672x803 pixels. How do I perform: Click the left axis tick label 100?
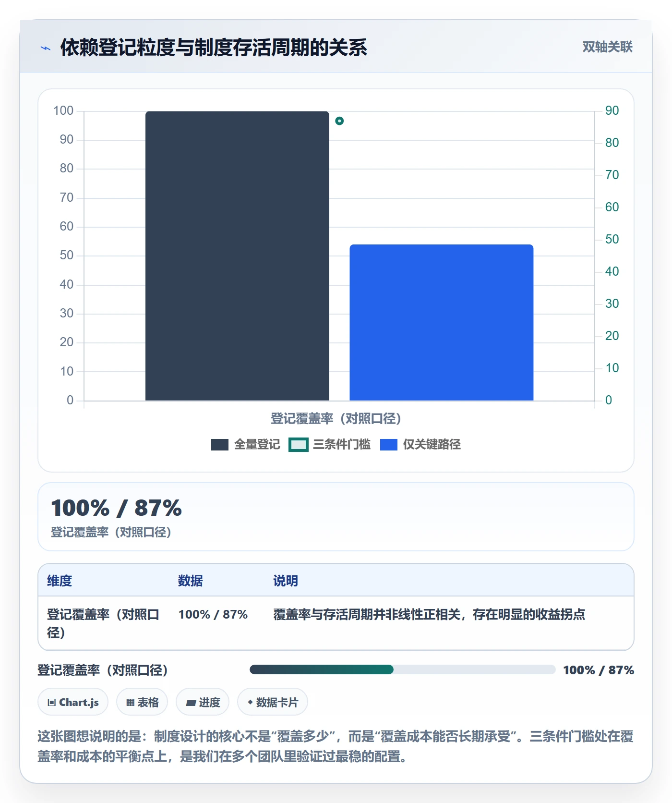(x=63, y=111)
